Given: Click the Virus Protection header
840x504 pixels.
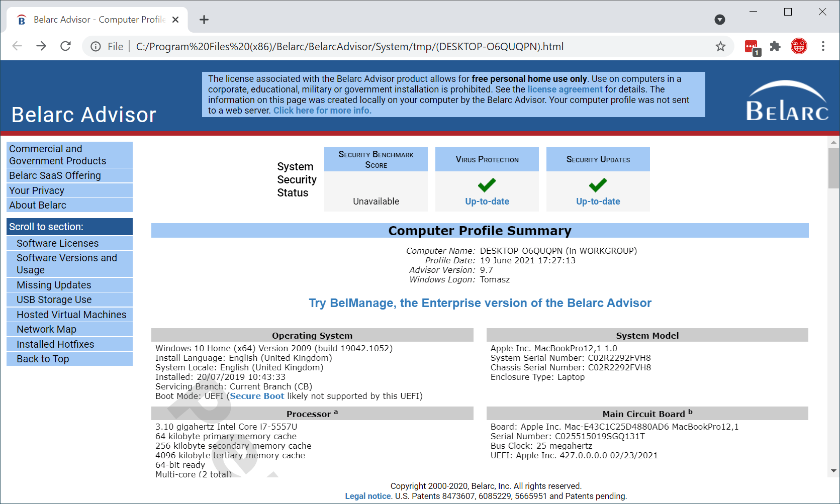Looking at the screenshot, I should pos(487,159).
